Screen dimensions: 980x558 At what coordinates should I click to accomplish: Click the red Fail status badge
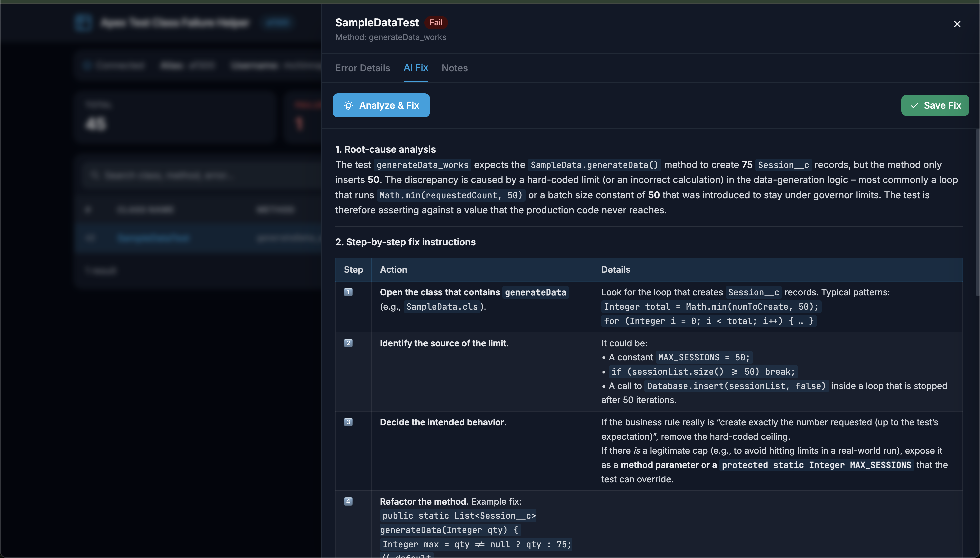pos(436,23)
